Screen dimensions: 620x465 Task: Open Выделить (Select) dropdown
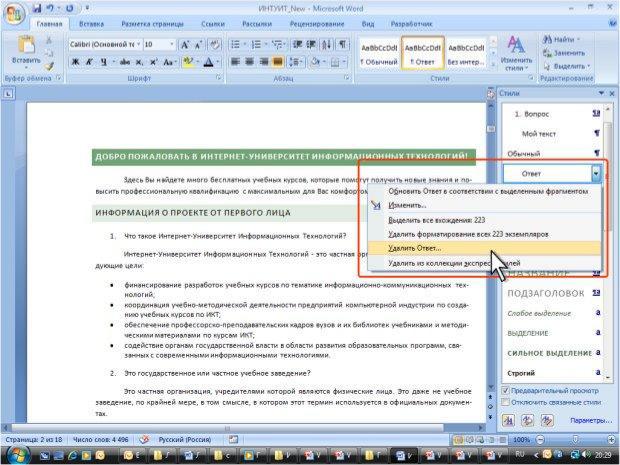pyautogui.click(x=567, y=66)
